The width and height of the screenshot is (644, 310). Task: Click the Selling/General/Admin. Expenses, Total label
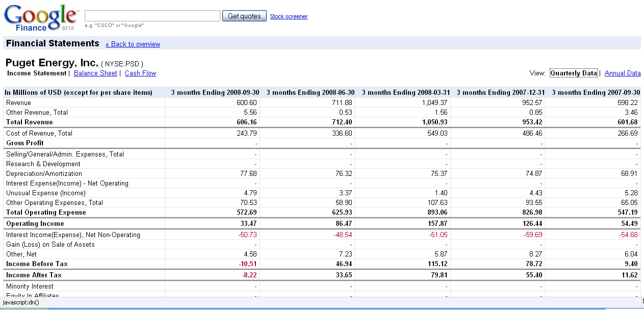[x=65, y=154]
